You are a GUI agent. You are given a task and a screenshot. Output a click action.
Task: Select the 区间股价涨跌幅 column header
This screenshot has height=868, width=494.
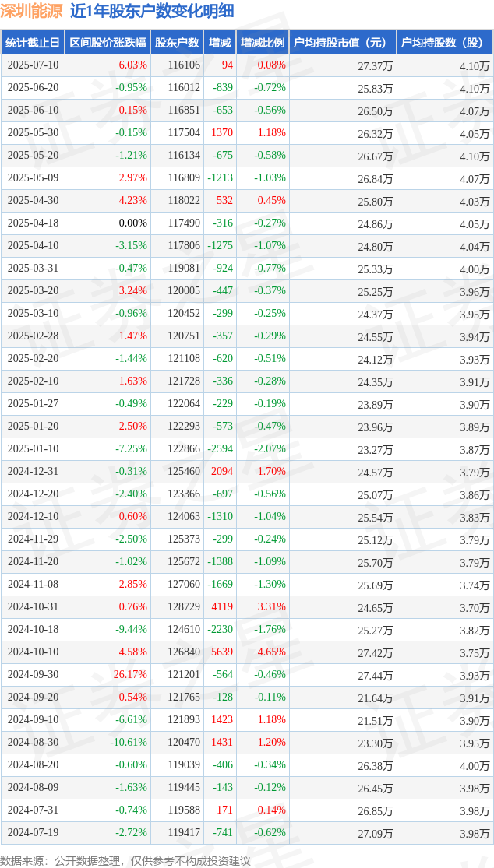(x=108, y=43)
